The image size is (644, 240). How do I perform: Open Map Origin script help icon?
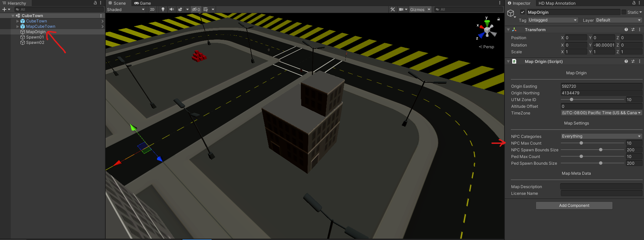(626, 62)
